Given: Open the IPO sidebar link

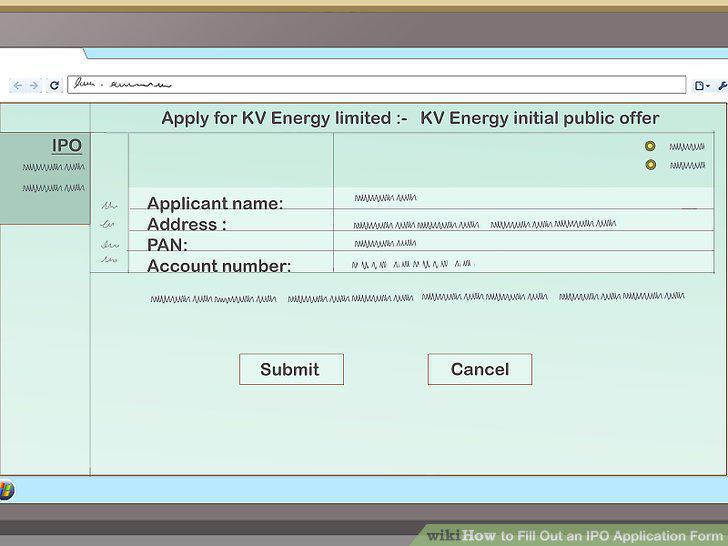Looking at the screenshot, I should click(67, 146).
